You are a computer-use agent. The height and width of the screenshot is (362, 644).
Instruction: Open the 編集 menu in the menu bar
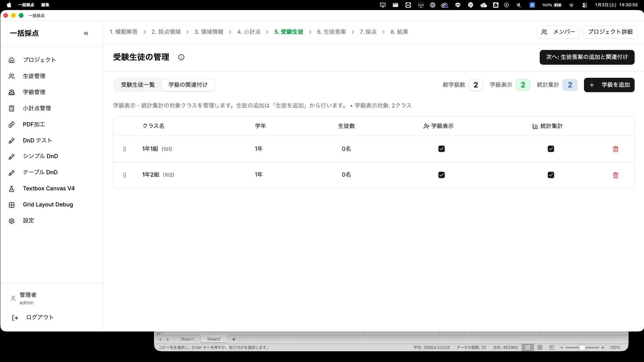[x=45, y=5]
